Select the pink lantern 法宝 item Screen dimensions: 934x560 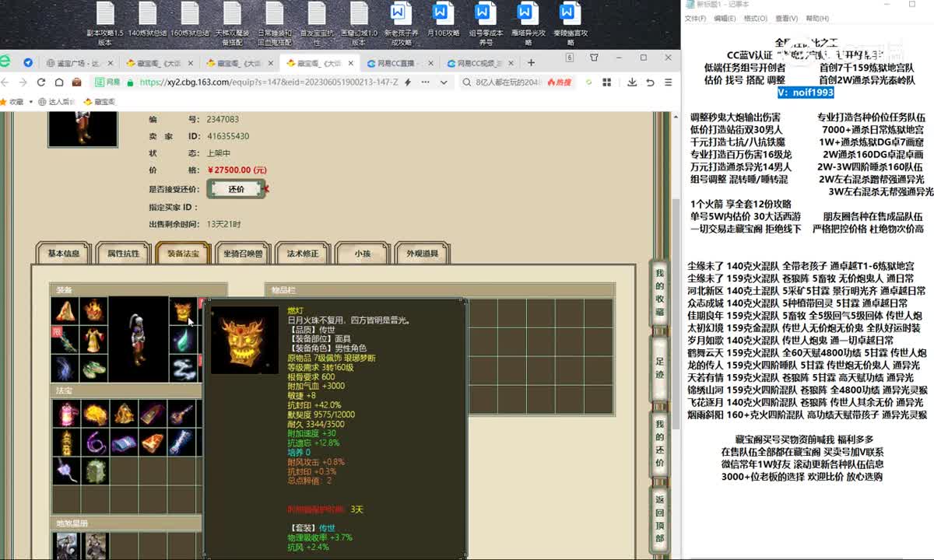point(65,414)
